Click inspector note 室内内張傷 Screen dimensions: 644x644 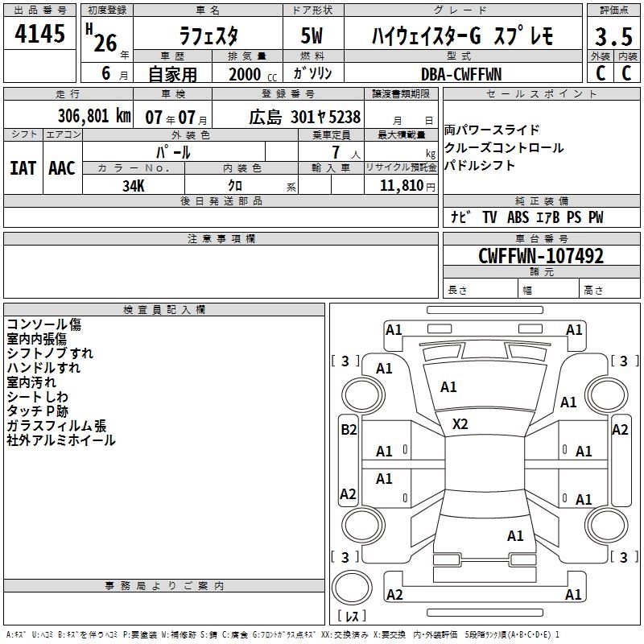pos(36,339)
